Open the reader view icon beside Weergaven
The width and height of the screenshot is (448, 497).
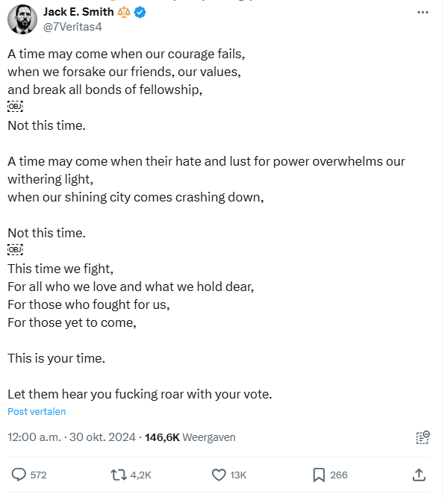pos(423,437)
